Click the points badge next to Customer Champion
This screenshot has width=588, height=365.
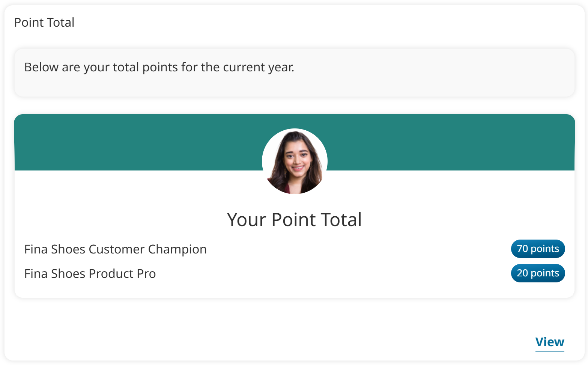538,249
